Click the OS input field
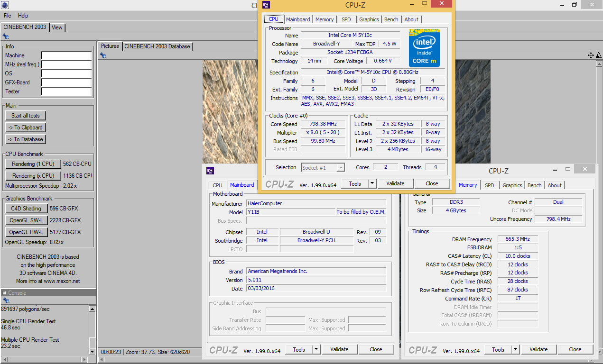Image resolution: width=603 pixels, height=364 pixels. coord(66,73)
